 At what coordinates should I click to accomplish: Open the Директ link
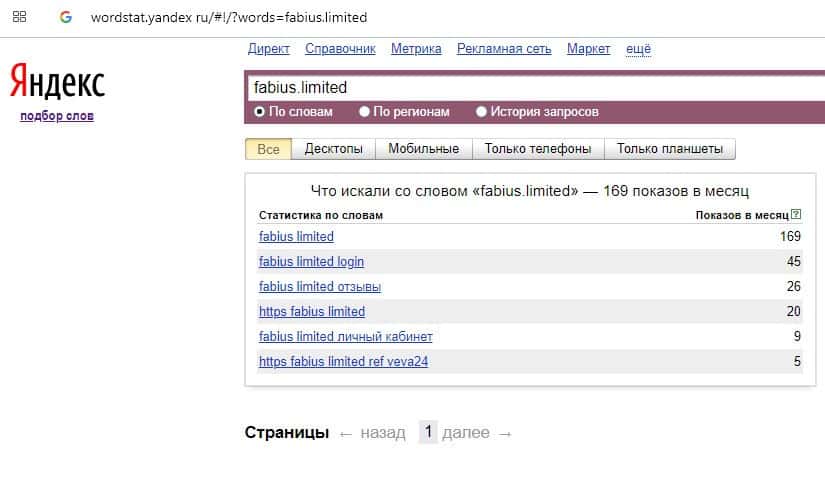click(x=268, y=49)
